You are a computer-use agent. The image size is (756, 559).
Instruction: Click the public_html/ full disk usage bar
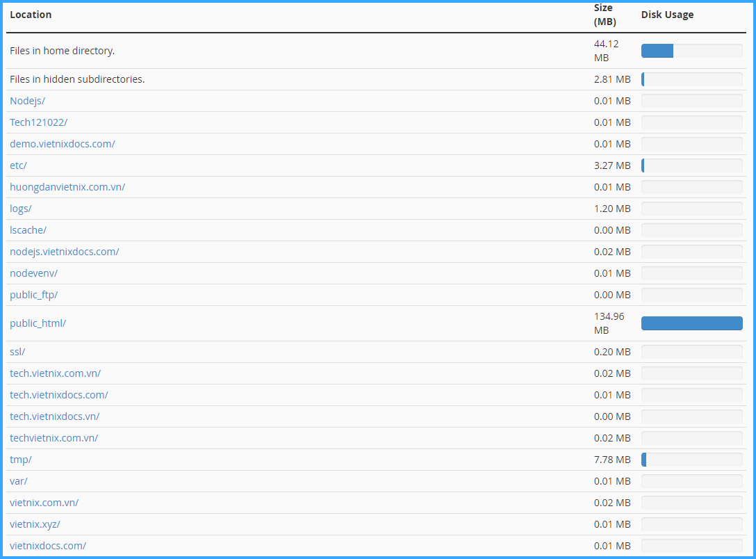(x=692, y=323)
